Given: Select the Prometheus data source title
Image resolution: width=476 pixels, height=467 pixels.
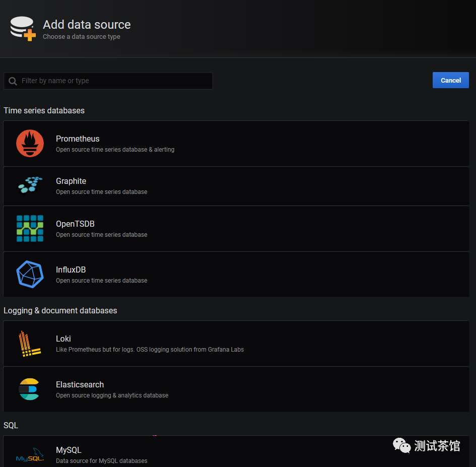Looking at the screenshot, I should pos(78,139).
